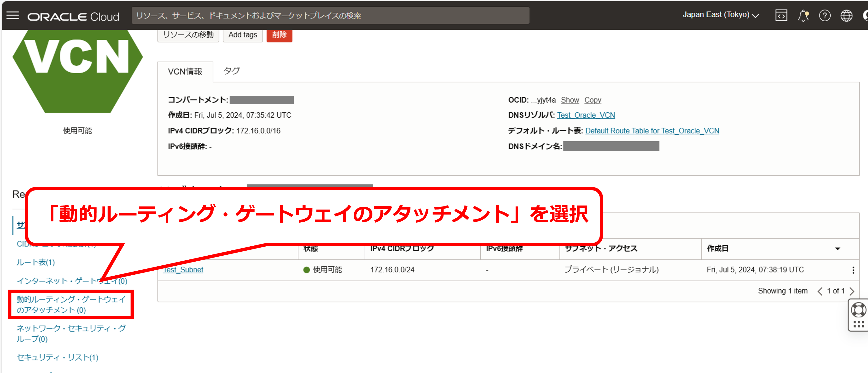Go to the next page arrow
The height and width of the screenshot is (373, 868).
pos(852,291)
